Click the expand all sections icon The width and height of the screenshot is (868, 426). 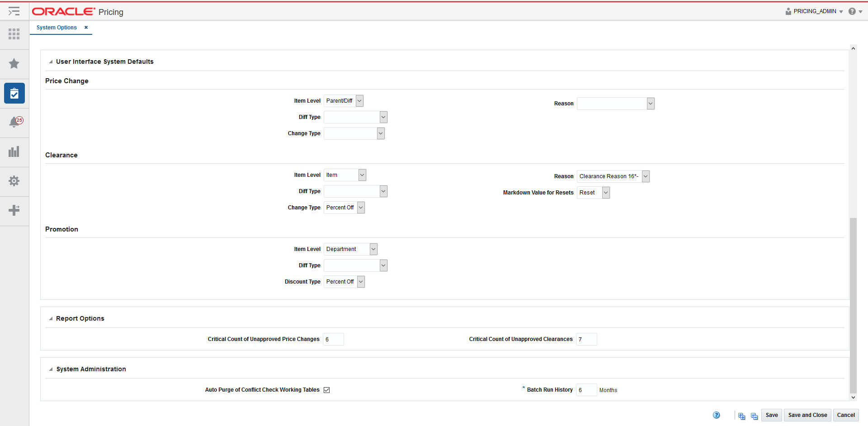741,416
